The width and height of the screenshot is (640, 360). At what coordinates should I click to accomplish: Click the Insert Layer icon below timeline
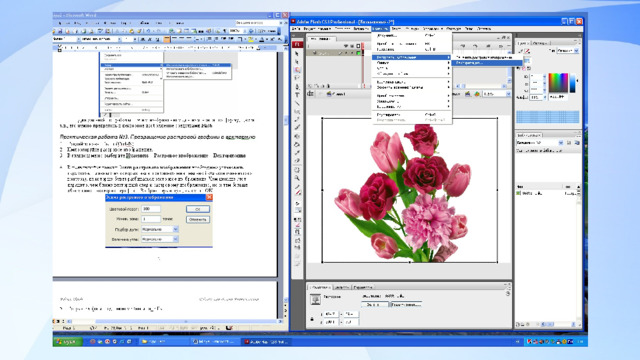[310, 86]
